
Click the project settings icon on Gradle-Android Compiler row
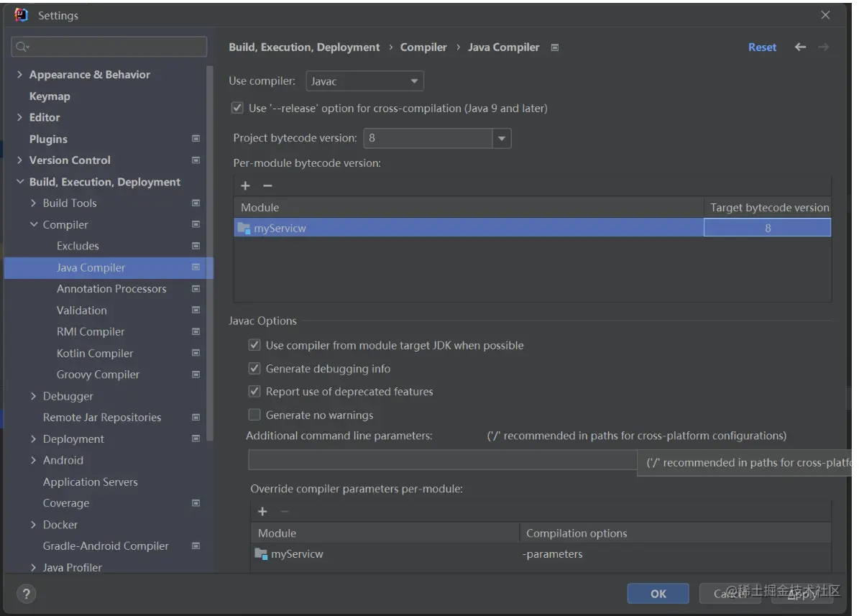196,546
